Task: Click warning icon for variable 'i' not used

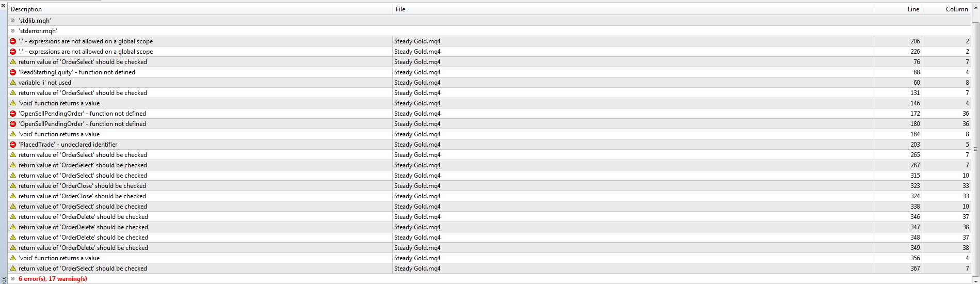Action: pos(13,83)
